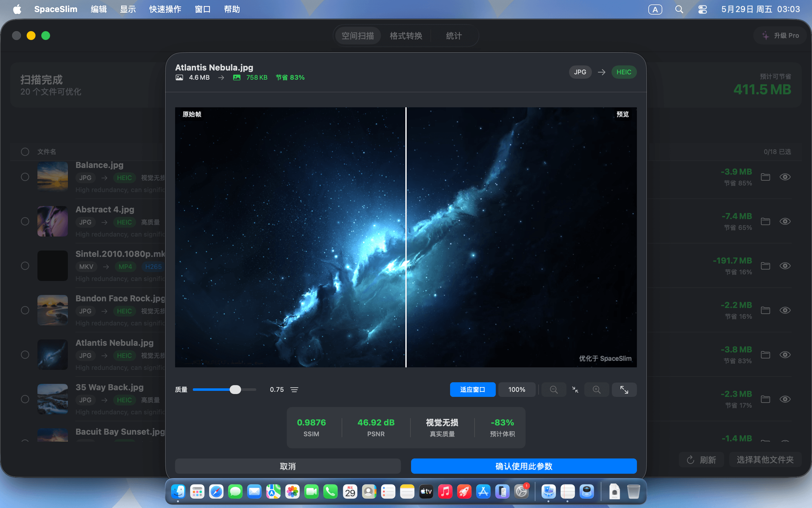Viewport: 812px width, 508px height.
Task: Open Control Center icon in menu bar
Action: [703, 9]
